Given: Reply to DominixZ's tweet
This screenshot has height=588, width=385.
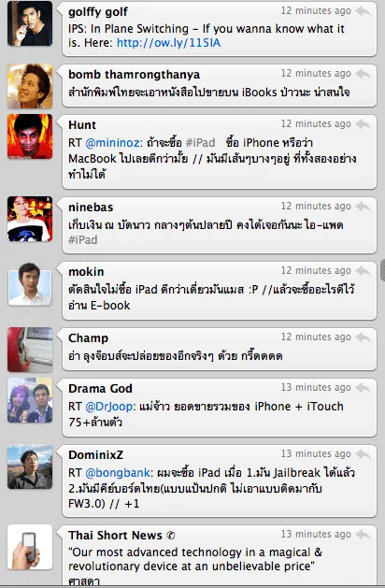Looking at the screenshot, I should 364,454.
